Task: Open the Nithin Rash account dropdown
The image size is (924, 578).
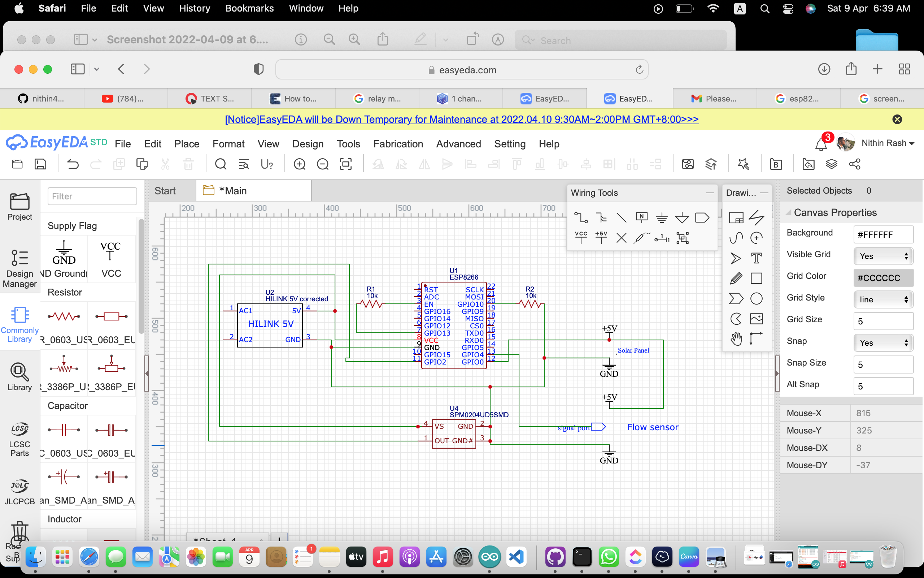Action: [x=887, y=143]
